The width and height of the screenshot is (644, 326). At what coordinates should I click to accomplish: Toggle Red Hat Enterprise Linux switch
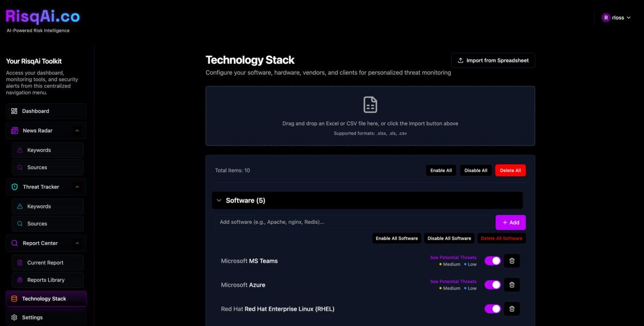click(493, 309)
